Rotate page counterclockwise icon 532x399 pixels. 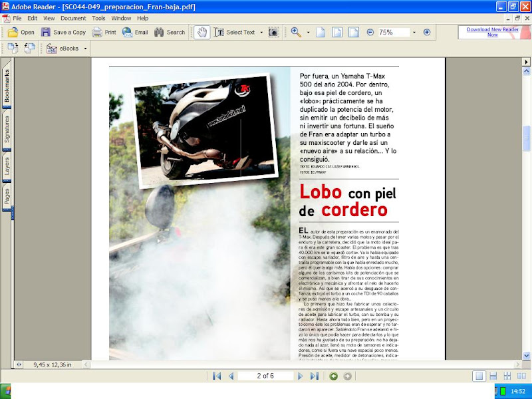(x=29, y=48)
